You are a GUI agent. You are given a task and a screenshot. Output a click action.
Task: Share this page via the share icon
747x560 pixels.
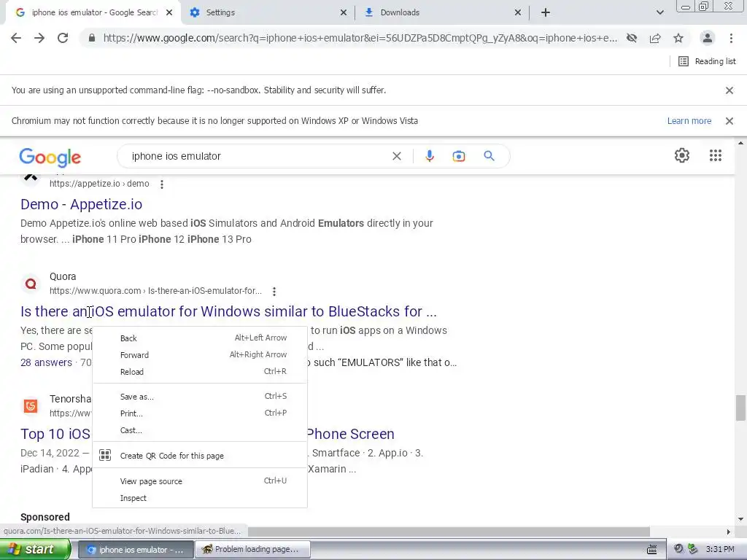[655, 38]
